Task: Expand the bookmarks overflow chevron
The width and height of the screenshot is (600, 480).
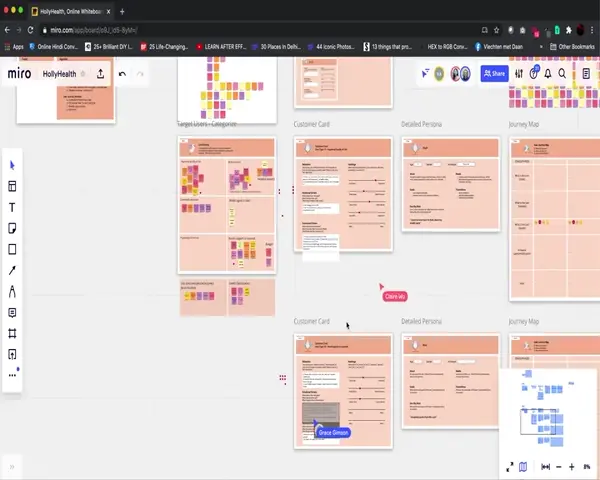Action: pos(541,47)
